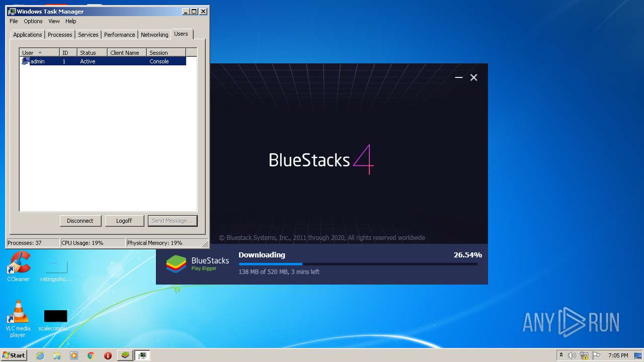Viewport: 644px width, 362px height.
Task: Select the ratingssho... desktop file
Action: point(56,271)
